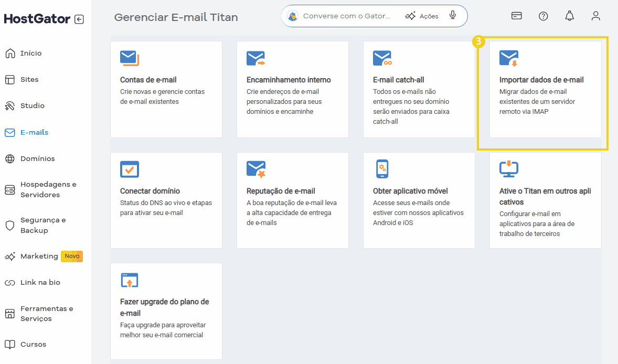Screen dimensions: 618x364
Task: Click 'A boa reputação de e-mail' description
Action: click(x=292, y=213)
